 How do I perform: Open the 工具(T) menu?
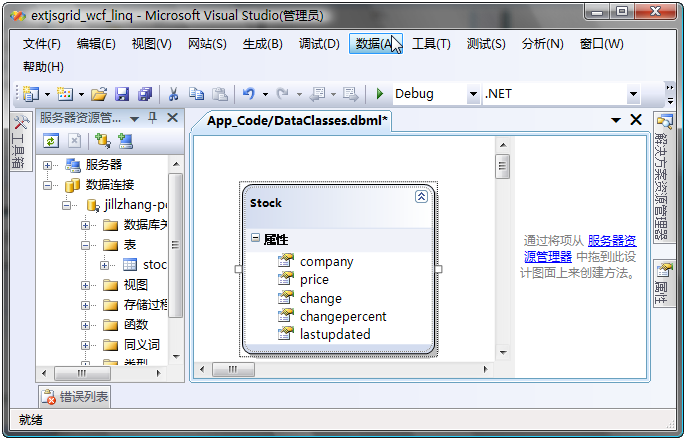pos(431,44)
